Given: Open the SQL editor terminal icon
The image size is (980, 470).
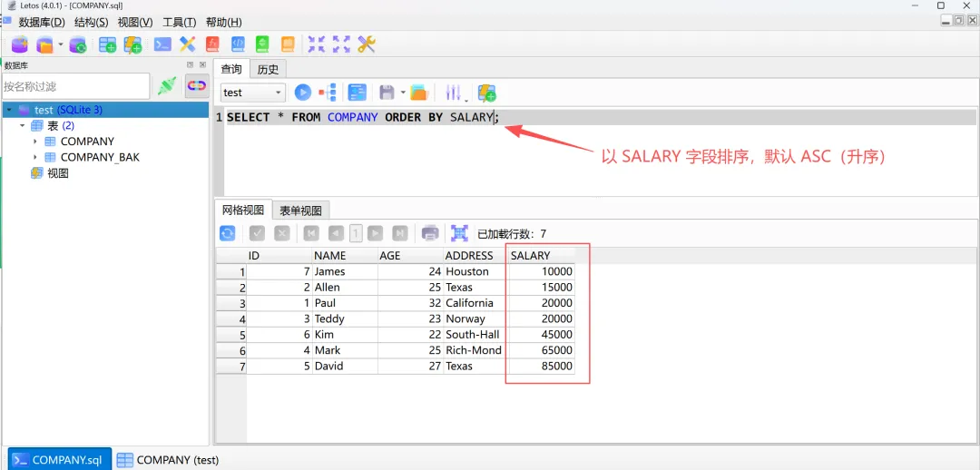Looking at the screenshot, I should 162,44.
